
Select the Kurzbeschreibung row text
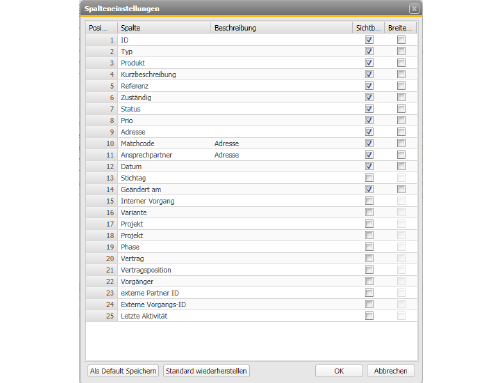click(x=148, y=75)
